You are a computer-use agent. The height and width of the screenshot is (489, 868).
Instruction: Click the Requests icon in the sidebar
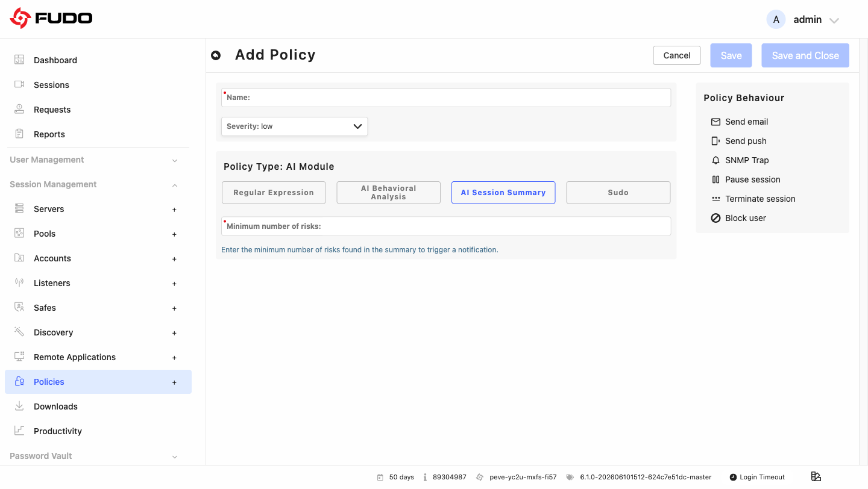pos(19,109)
